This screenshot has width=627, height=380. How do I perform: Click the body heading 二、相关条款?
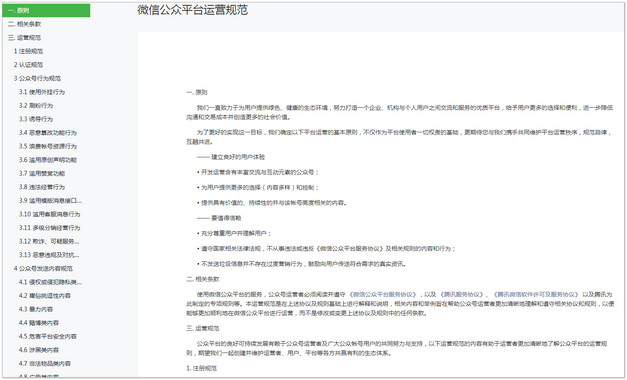pyautogui.click(x=203, y=279)
